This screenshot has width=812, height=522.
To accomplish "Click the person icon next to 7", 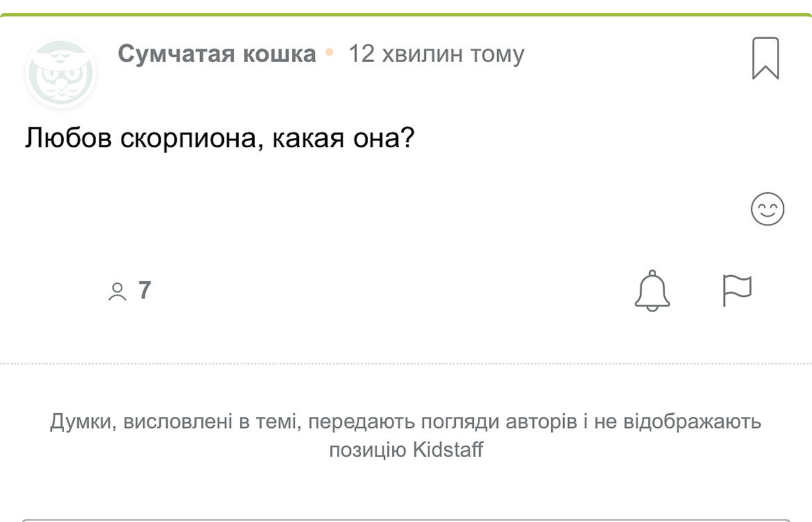I will click(117, 292).
